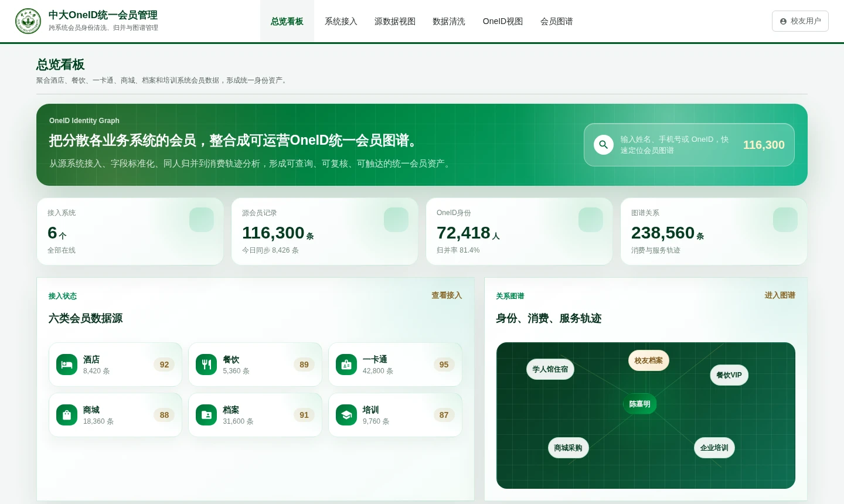
Task: Click the 一卡通 score badge 95
Action: coord(444,365)
